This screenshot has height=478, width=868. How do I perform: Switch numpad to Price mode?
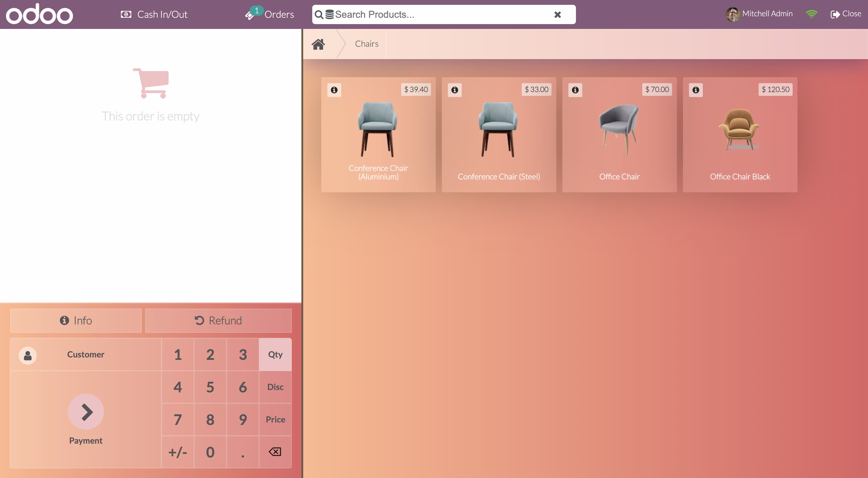[x=275, y=420]
